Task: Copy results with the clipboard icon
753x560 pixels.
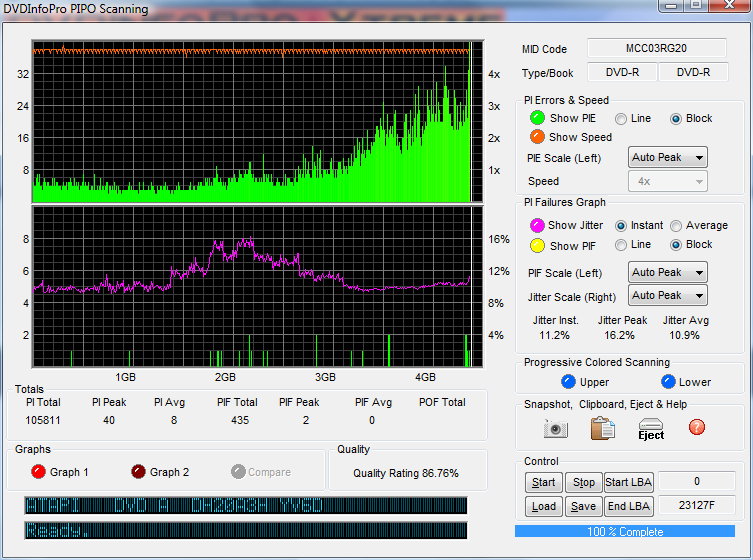Action: (602, 428)
